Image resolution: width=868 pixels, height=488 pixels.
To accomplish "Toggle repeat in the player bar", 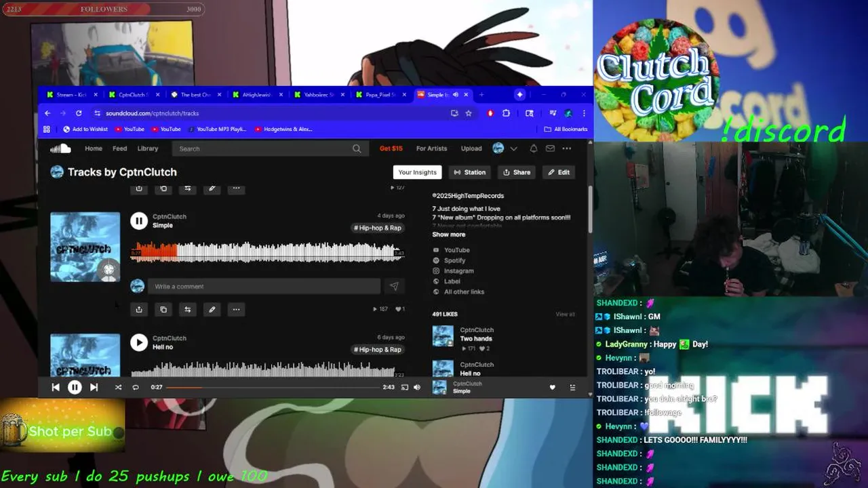I will pos(135,387).
